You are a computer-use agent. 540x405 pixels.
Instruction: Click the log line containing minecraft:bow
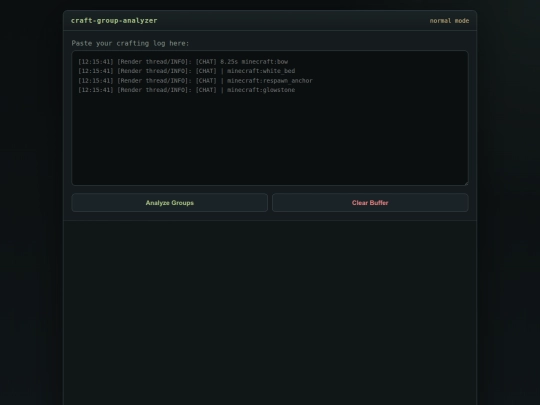pos(183,62)
